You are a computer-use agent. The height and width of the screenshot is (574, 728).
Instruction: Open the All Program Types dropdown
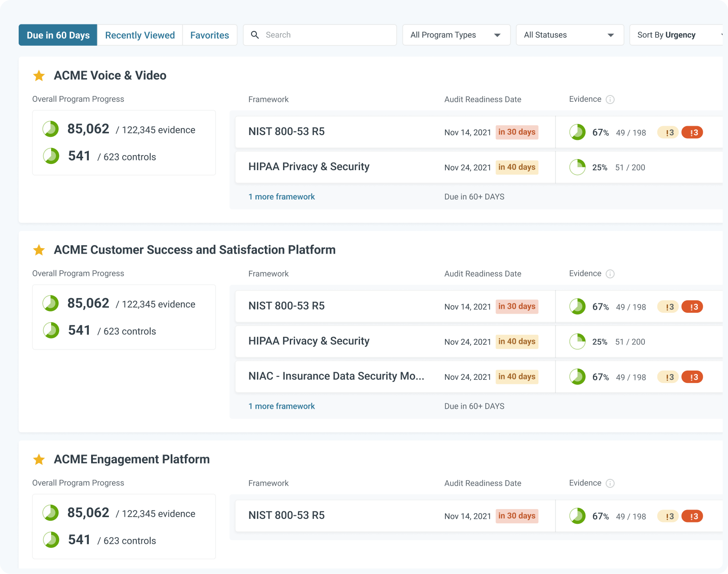(456, 35)
